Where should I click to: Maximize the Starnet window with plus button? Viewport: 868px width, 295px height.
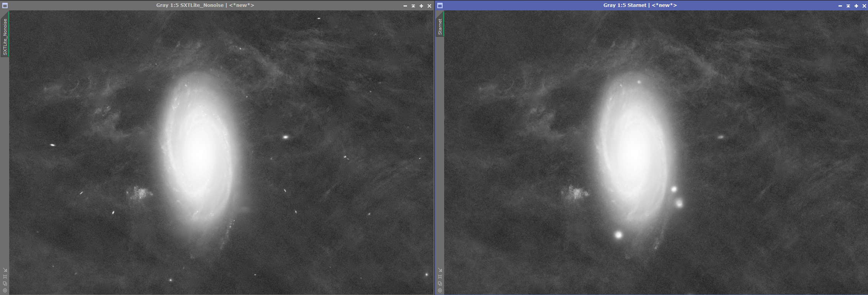coord(856,6)
